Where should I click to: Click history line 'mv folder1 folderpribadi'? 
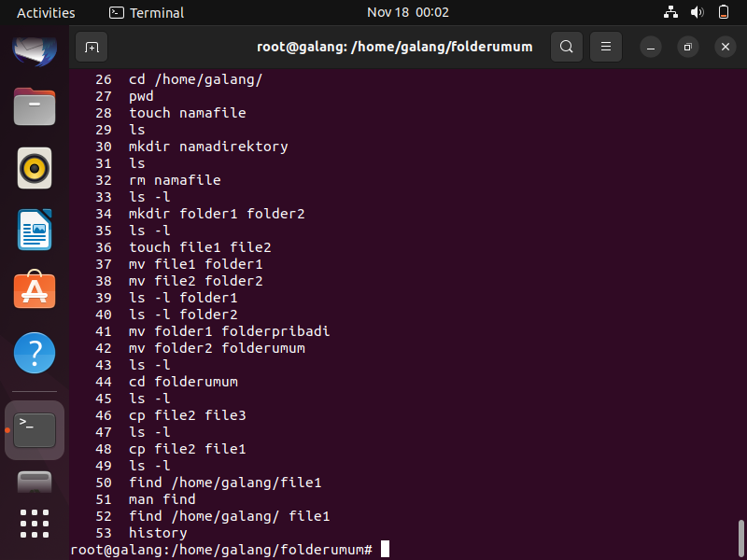tap(229, 331)
